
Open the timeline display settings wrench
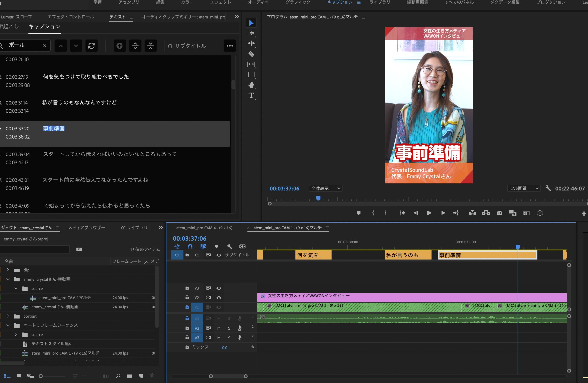[229, 246]
